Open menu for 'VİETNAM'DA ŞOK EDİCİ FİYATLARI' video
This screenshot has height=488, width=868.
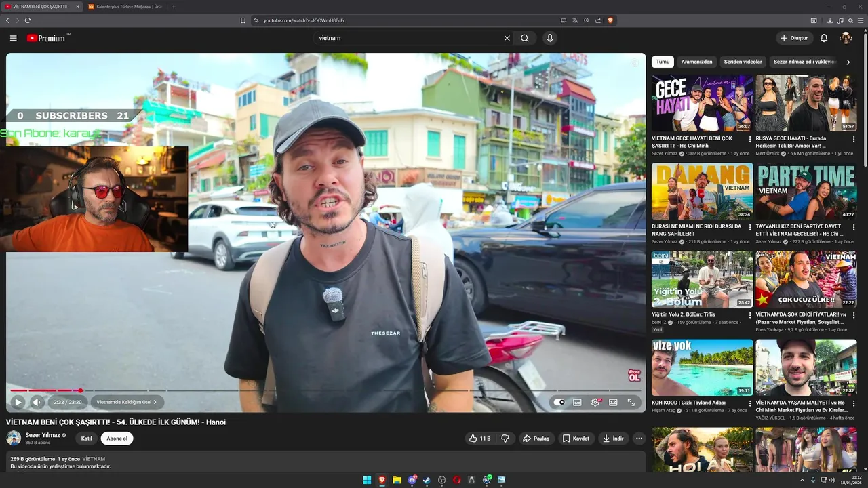tap(854, 315)
